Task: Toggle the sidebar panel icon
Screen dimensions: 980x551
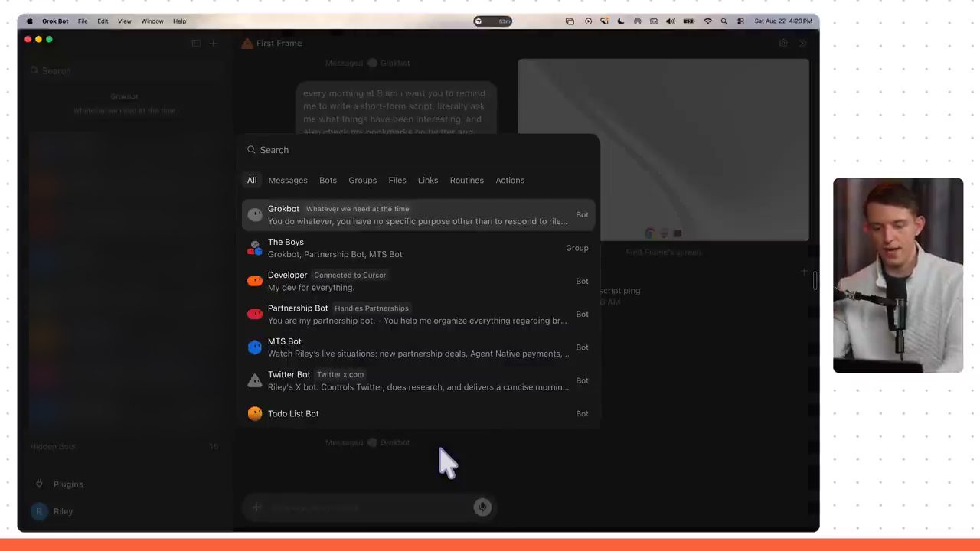Action: click(x=196, y=44)
